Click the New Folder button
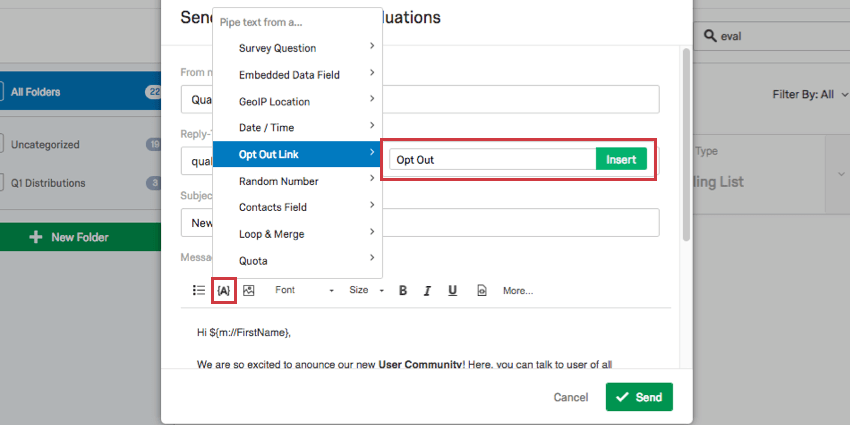850x425 pixels. click(x=80, y=237)
